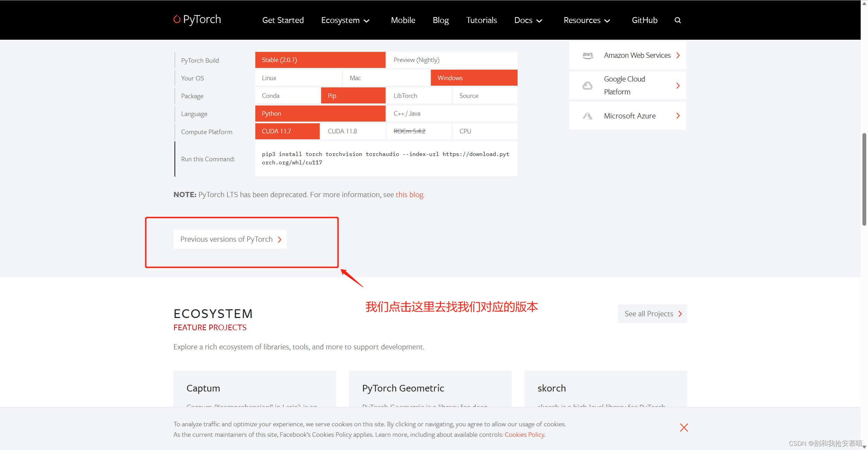Open the Tutorials nav item
The image size is (868, 450).
481,20
